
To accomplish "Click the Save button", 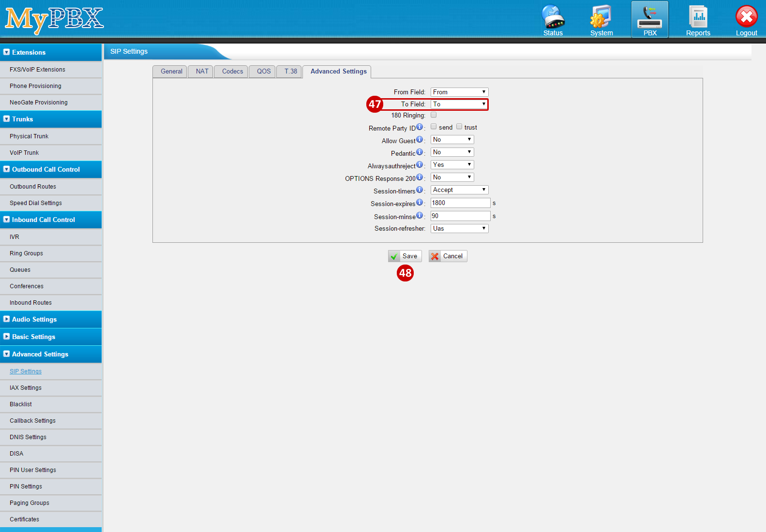I will point(405,256).
